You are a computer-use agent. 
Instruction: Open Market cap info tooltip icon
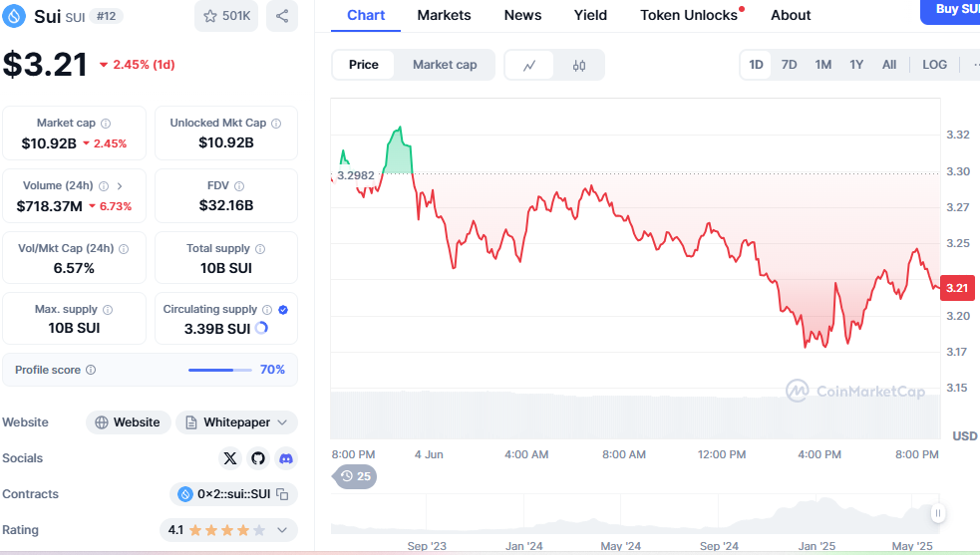106,124
